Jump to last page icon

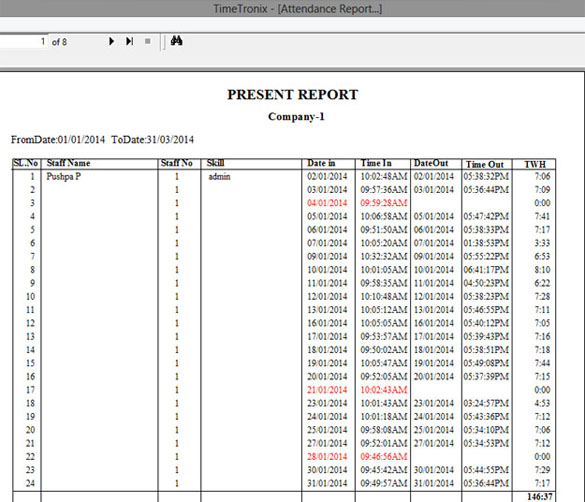[129, 41]
